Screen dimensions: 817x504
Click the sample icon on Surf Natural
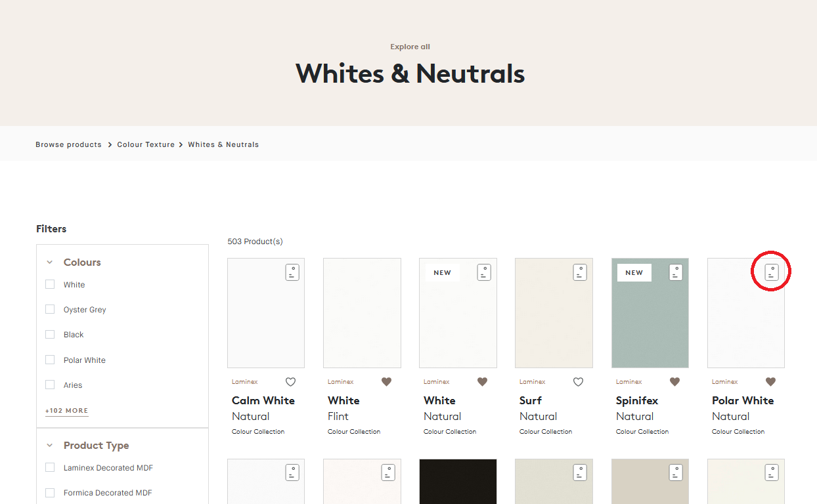click(579, 272)
